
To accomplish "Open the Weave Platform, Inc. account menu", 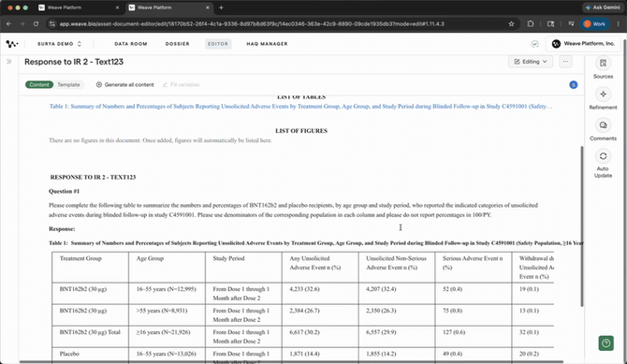I will tap(583, 44).
